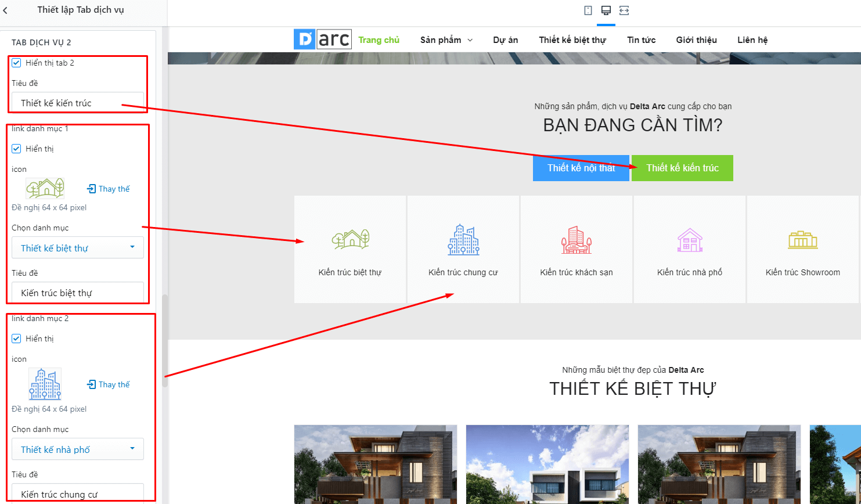Image resolution: width=861 pixels, height=504 pixels.
Task: Open the Kiến trúc Showroom icon card
Action: (803, 249)
